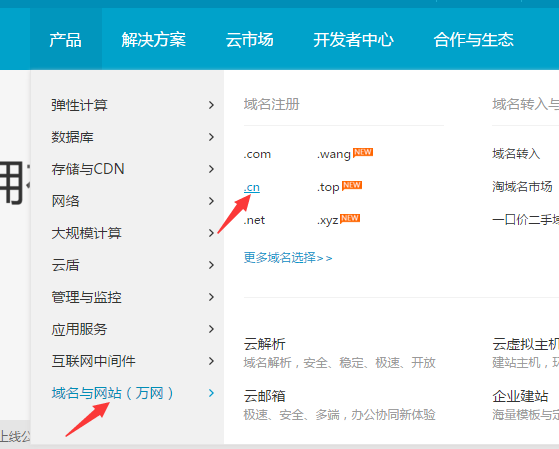The height and width of the screenshot is (449, 559).
Task: Select the .cn domain link
Action: (x=252, y=187)
